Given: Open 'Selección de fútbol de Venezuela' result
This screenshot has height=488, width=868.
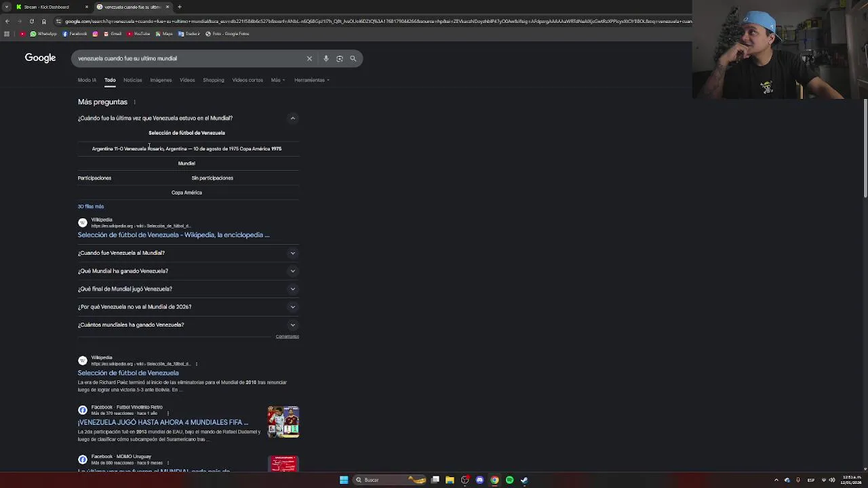Looking at the screenshot, I should click(x=128, y=373).
